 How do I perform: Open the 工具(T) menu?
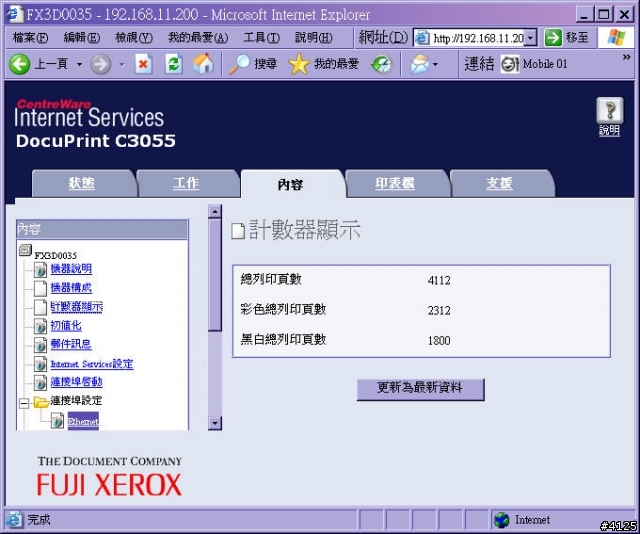pos(262,38)
